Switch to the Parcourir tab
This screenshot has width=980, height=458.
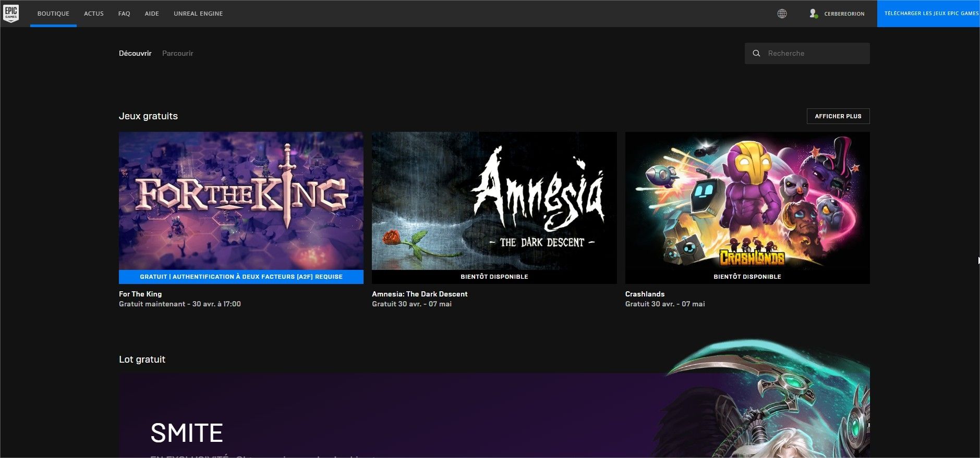pyautogui.click(x=177, y=53)
